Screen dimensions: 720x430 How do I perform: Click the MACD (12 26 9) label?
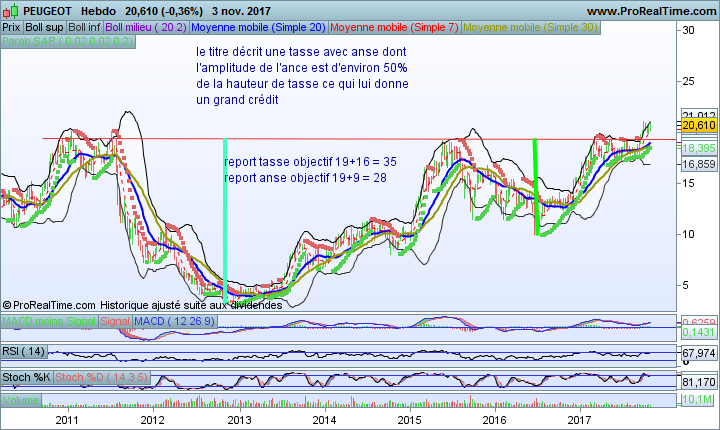174,321
